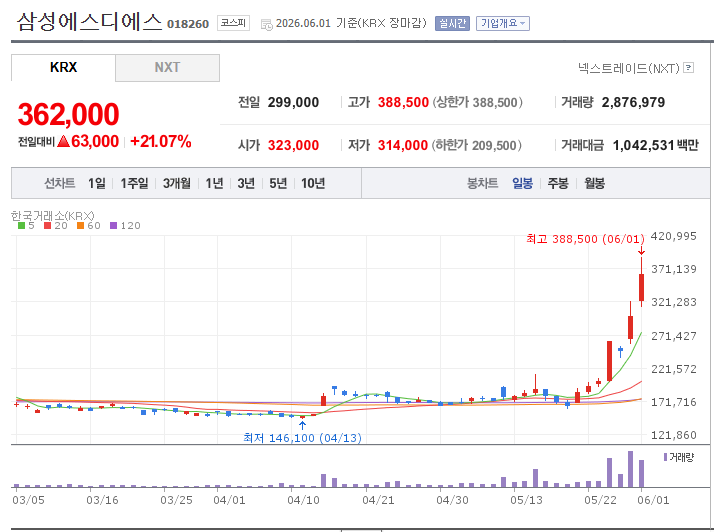Click the 05/22 date label on axis

600,500
